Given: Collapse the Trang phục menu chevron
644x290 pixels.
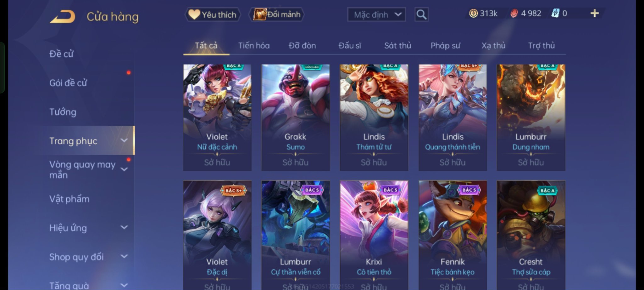Looking at the screenshot, I should click(124, 140).
